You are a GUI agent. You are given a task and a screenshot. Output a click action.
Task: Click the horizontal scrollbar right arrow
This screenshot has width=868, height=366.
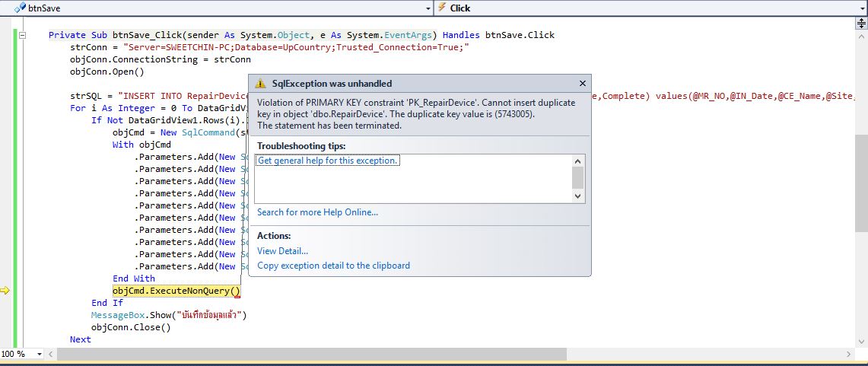click(x=849, y=355)
